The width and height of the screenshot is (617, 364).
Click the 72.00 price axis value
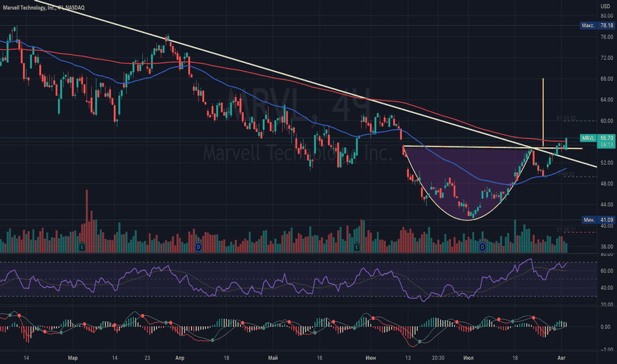pos(607,58)
